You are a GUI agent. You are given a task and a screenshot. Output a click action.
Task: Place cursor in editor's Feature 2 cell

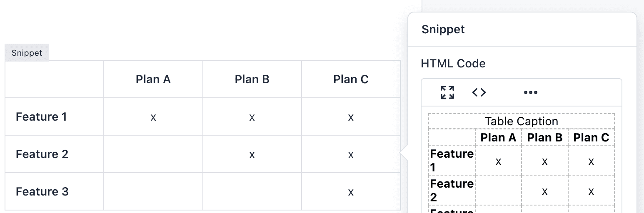pyautogui.click(x=452, y=190)
